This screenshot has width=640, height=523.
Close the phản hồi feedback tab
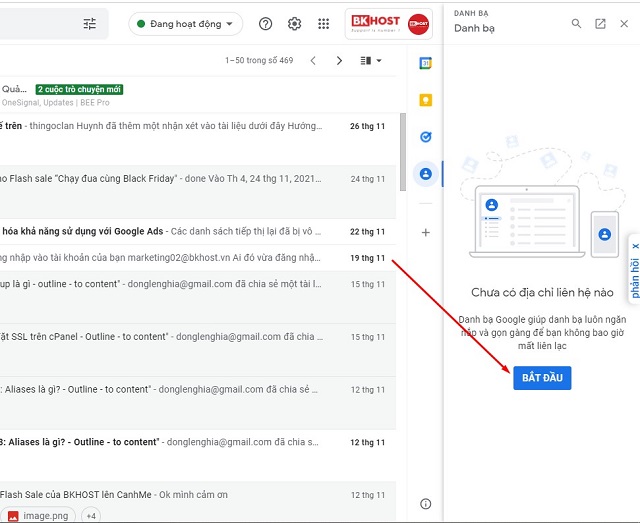(635, 246)
